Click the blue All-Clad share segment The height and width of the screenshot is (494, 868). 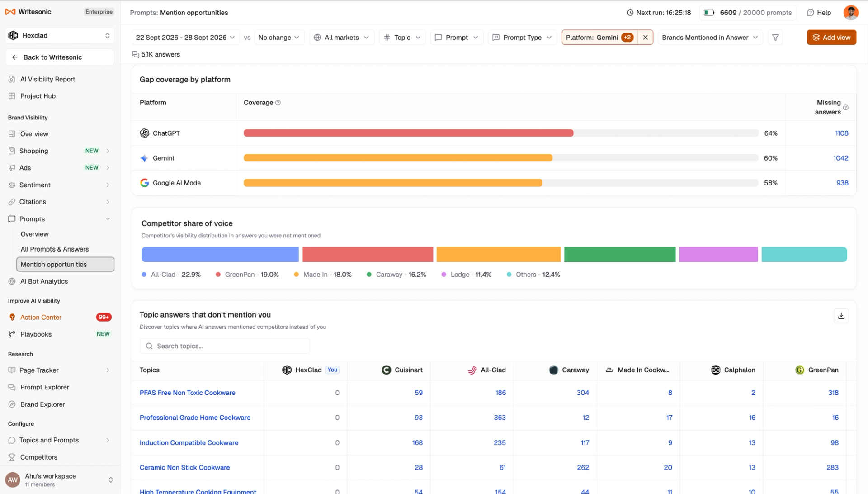pos(220,255)
